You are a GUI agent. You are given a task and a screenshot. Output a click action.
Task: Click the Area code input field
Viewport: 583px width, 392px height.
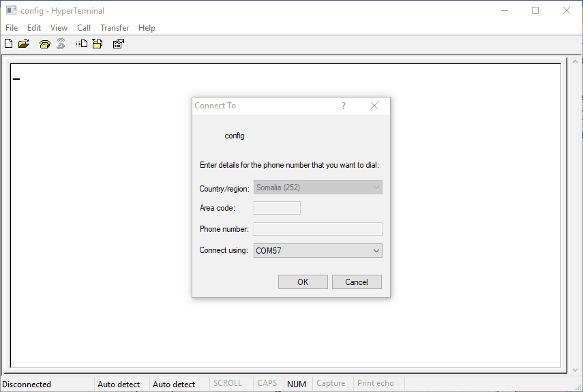(x=277, y=208)
